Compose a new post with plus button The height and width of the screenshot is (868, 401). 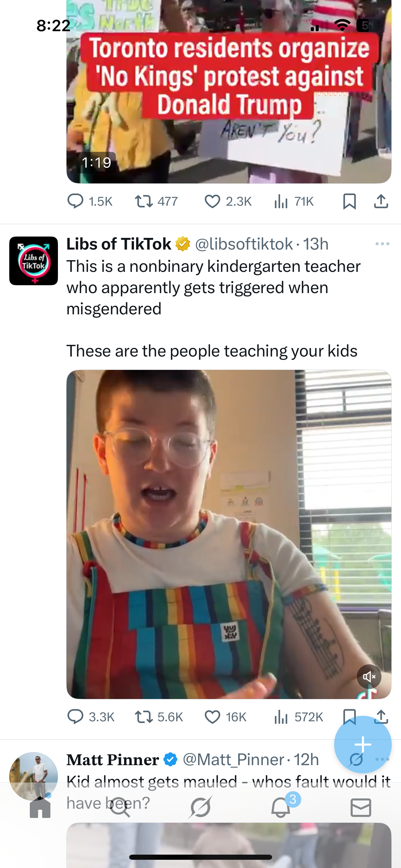point(363,745)
